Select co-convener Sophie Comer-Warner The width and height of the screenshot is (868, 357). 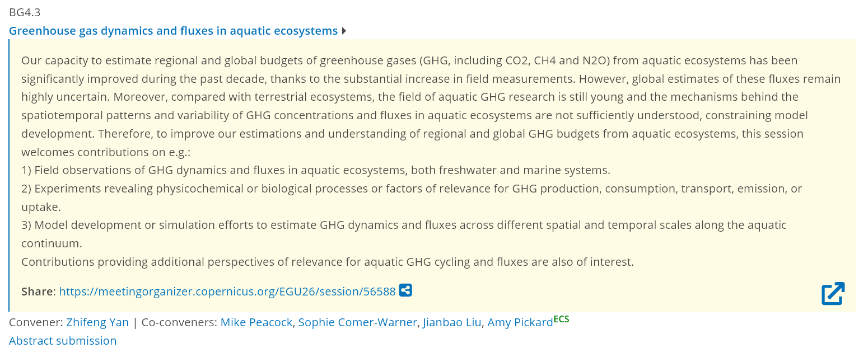[x=357, y=322]
